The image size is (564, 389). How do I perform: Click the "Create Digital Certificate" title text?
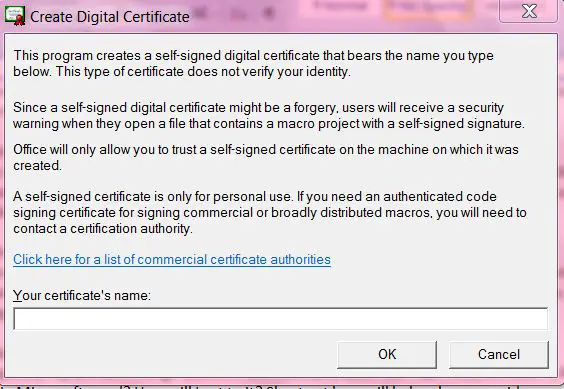tap(110, 17)
